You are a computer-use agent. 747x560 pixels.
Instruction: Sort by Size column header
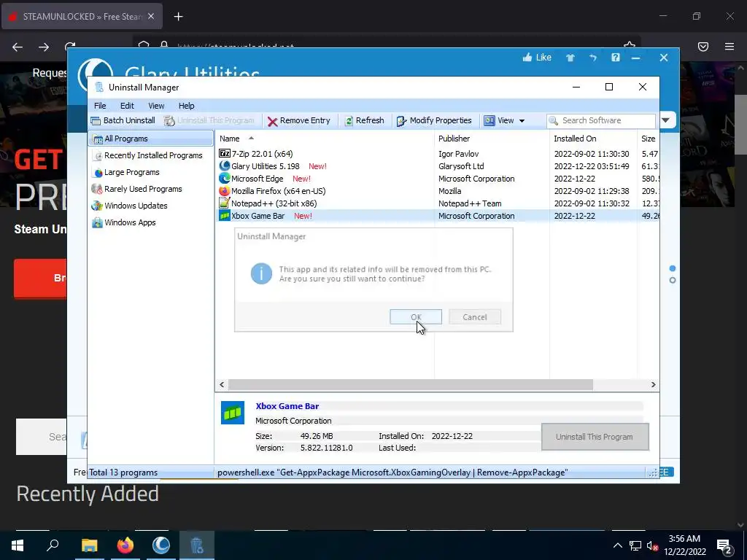tap(649, 139)
